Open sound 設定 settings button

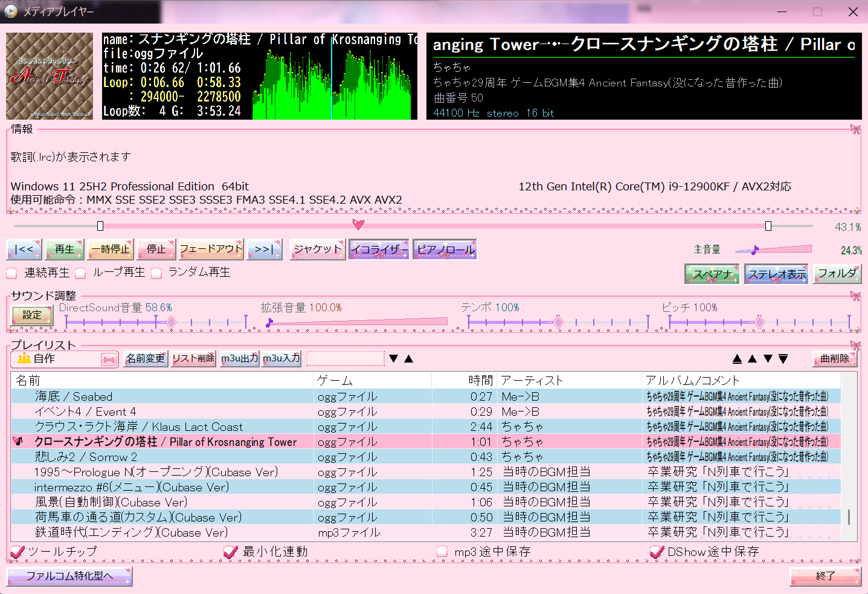click(x=33, y=315)
